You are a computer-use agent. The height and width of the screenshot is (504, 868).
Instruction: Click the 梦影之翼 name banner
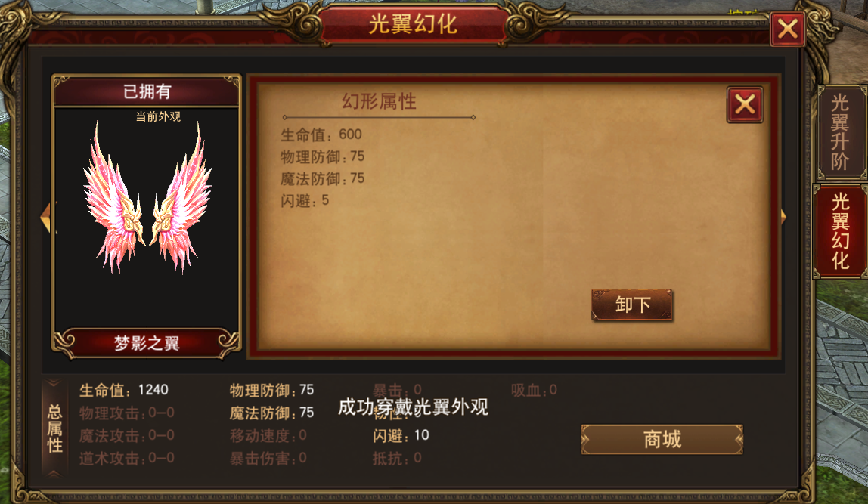pyautogui.click(x=147, y=343)
